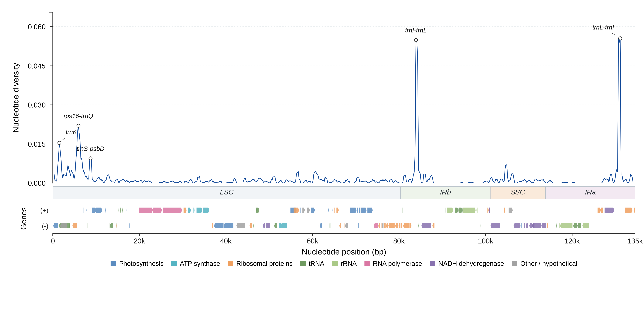
Task: Click the Photosynthesis legend color swatch
Action: click(x=113, y=264)
